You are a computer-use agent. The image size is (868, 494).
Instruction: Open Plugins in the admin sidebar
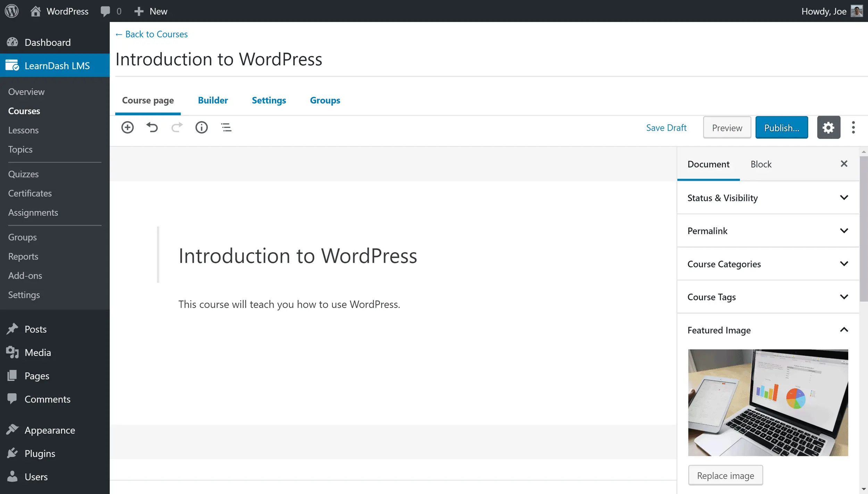(40, 453)
